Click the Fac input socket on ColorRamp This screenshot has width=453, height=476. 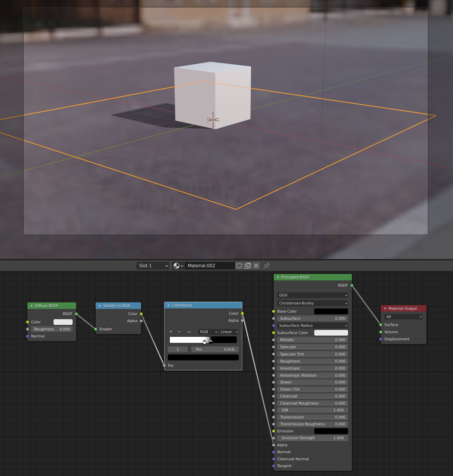(164, 365)
